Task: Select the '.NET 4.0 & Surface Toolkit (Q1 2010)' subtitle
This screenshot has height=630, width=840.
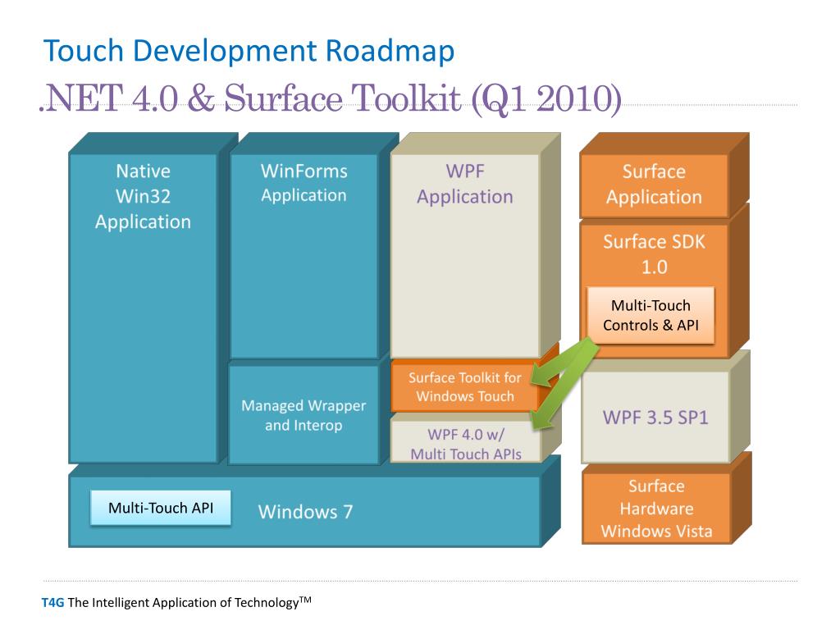Action: [x=331, y=98]
